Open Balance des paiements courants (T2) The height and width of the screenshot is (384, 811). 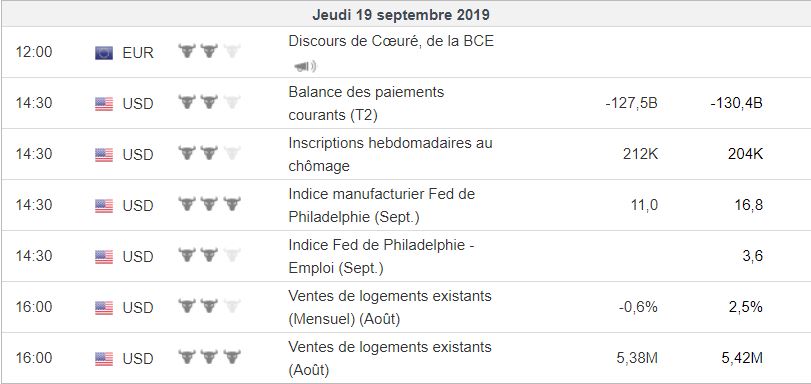pos(366,104)
